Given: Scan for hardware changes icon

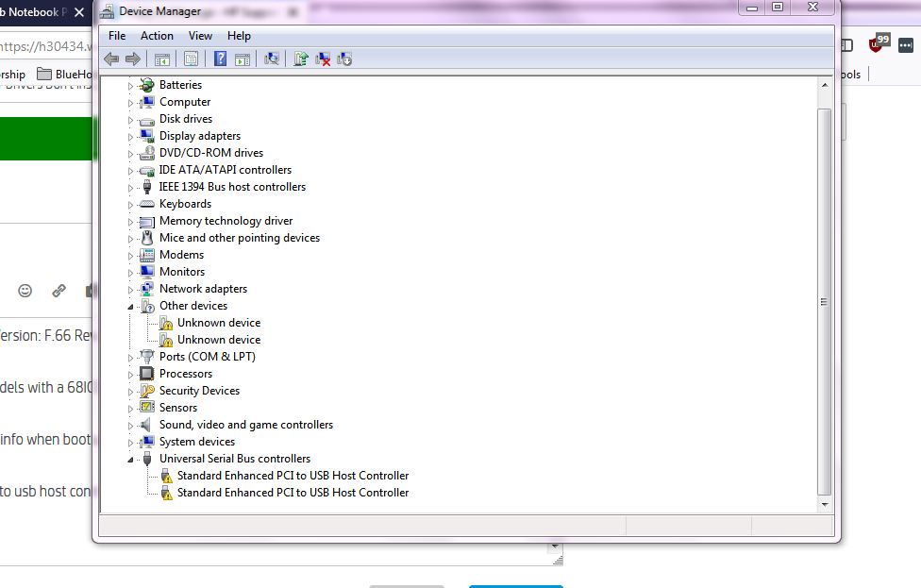Looking at the screenshot, I should point(272,59).
